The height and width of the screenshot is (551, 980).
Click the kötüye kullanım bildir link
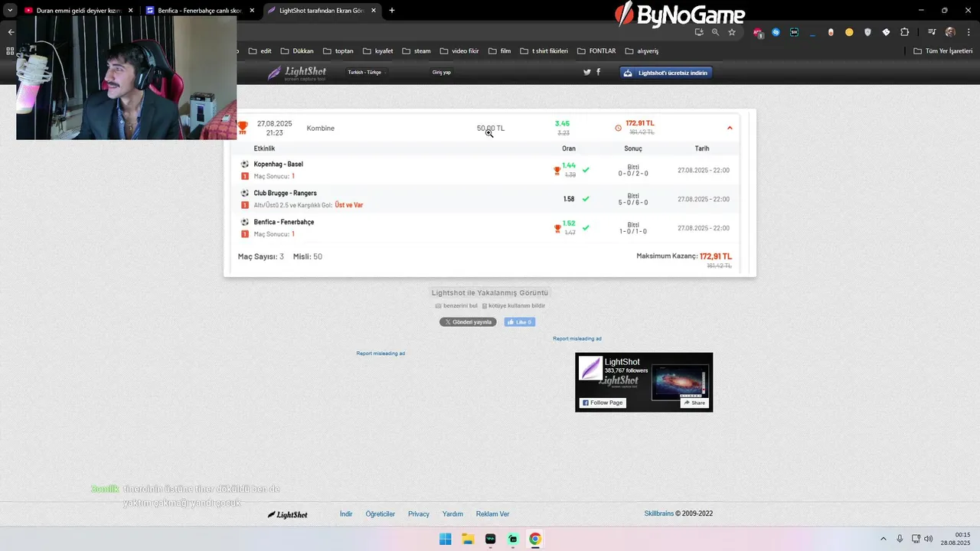pos(514,305)
